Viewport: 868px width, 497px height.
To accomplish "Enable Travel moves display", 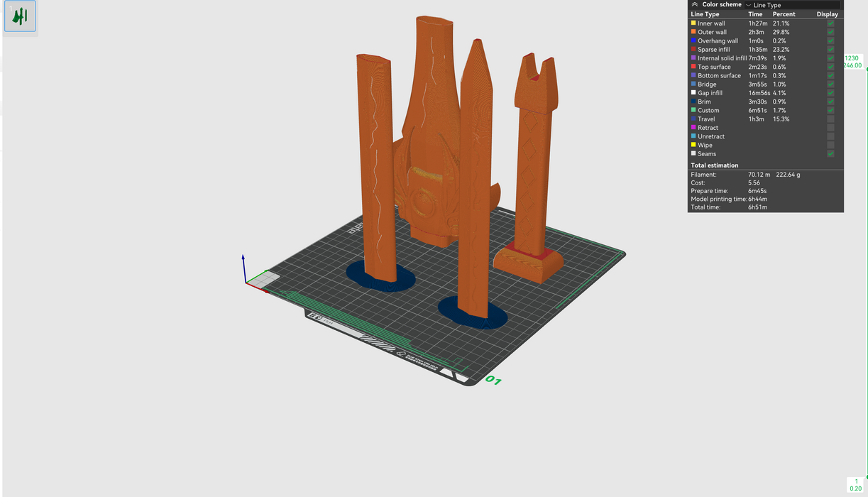I will (x=830, y=119).
